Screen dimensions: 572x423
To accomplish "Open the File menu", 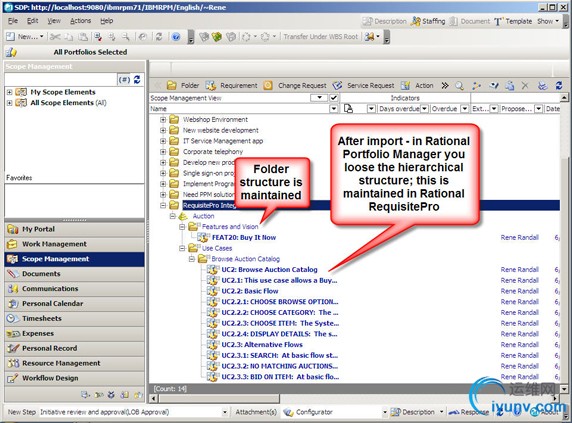I will point(13,21).
